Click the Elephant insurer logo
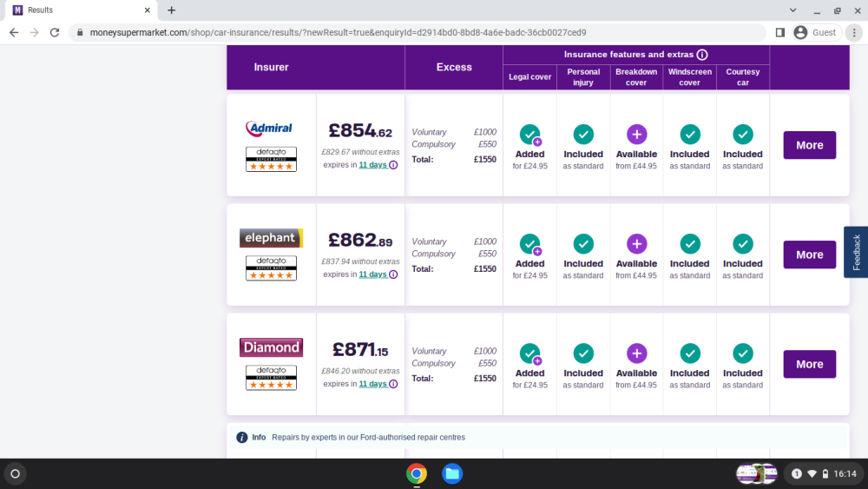This screenshot has height=489, width=868. (271, 238)
